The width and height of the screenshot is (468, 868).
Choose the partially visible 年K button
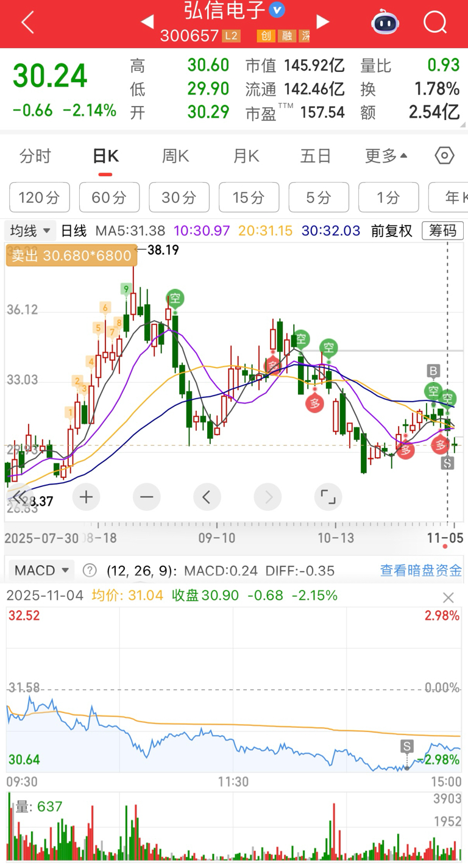click(448, 197)
